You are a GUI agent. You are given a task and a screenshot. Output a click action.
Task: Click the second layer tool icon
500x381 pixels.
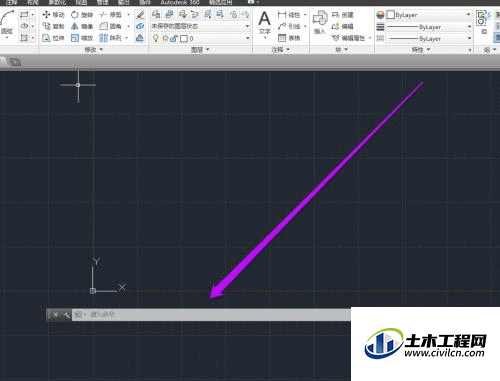tap(169, 14)
